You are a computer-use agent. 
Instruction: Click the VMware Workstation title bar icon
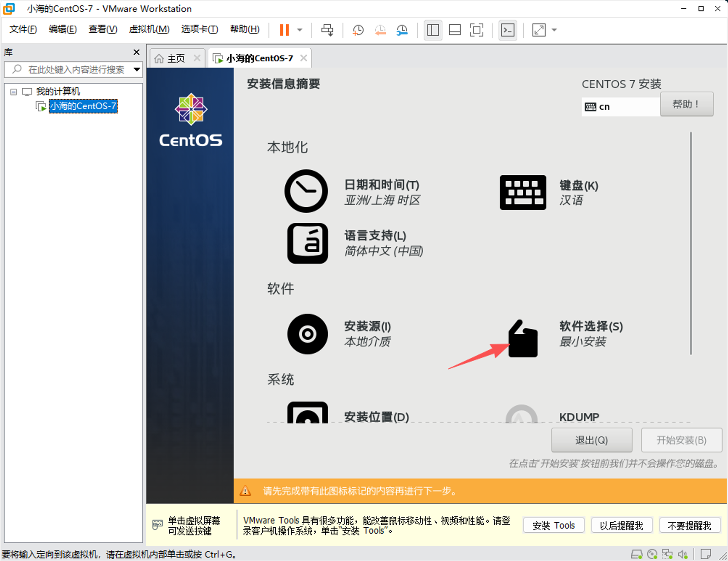9,9
